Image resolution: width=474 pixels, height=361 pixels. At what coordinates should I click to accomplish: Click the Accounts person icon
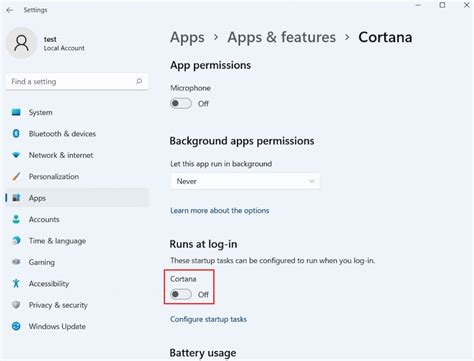(x=16, y=219)
